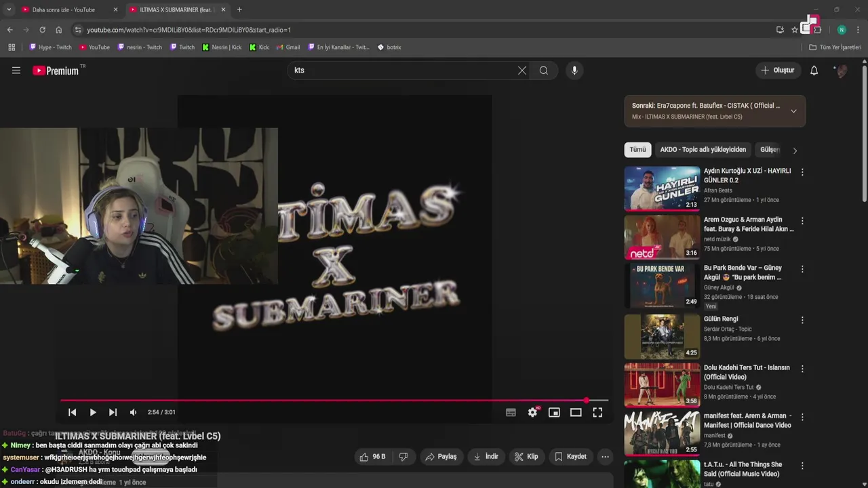Open the Gülün Rengi thumbnail

point(662,336)
